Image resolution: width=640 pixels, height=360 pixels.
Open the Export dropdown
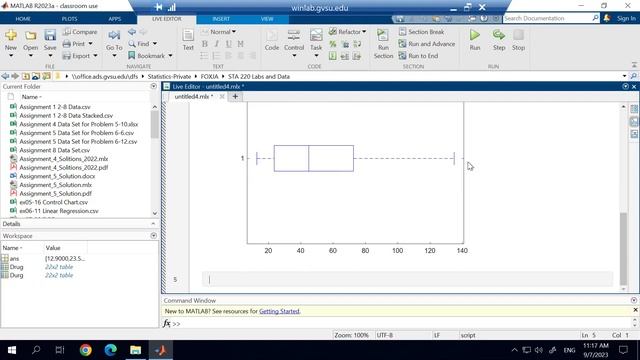click(95, 56)
